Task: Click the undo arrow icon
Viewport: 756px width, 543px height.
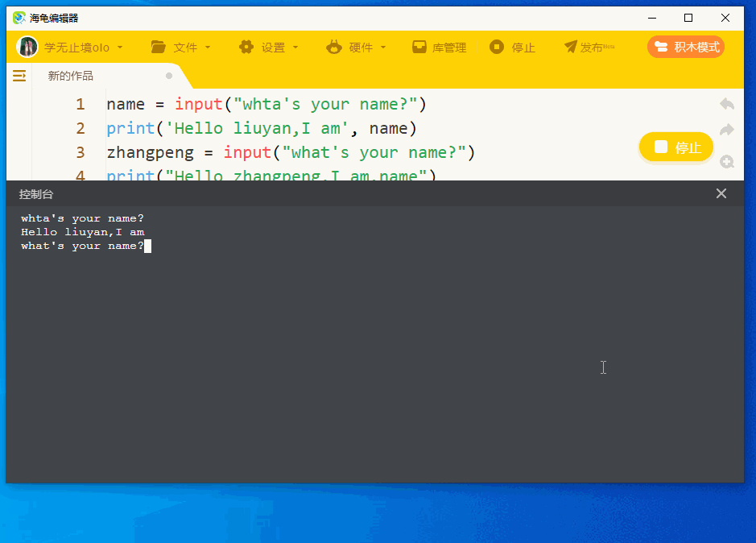Action: tap(726, 104)
